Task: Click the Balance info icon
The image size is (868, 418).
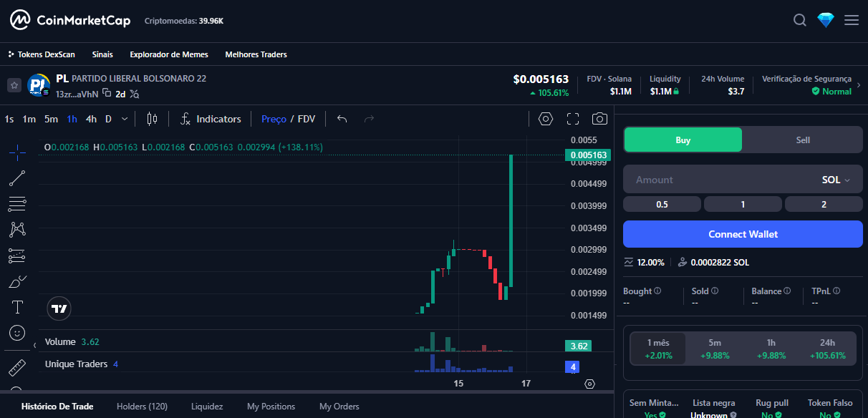Action: pyautogui.click(x=787, y=291)
